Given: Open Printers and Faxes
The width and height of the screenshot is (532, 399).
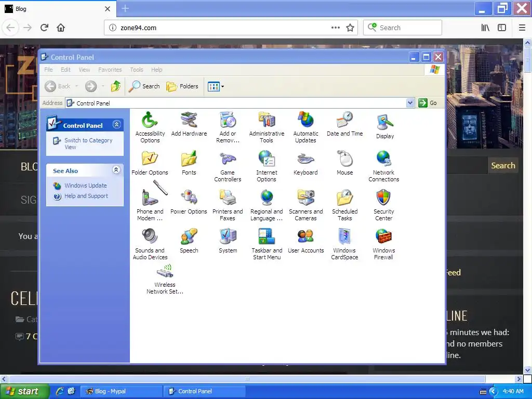Looking at the screenshot, I should pyautogui.click(x=228, y=205).
